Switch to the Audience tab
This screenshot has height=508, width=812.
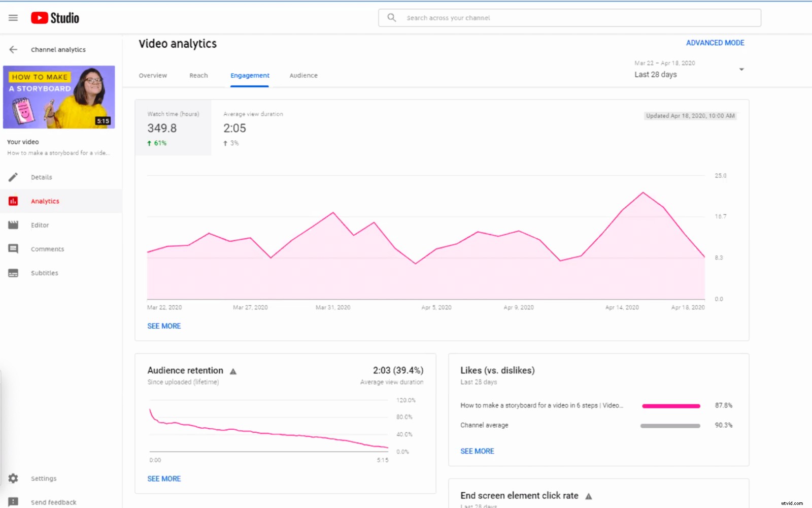[x=303, y=75]
